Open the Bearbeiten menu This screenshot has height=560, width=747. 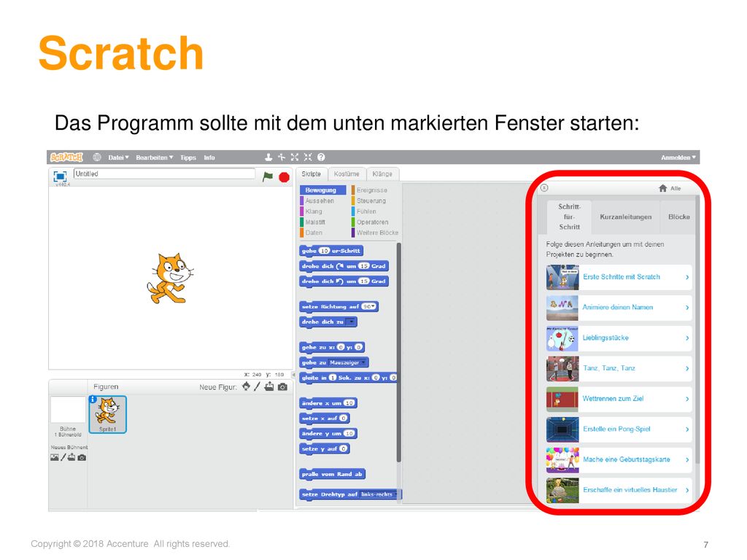[x=155, y=157]
